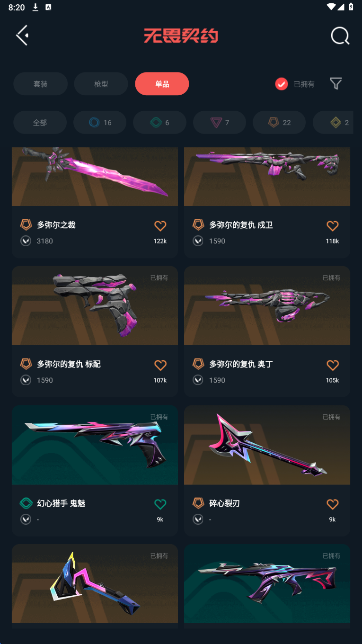Select the 单品 tab
362x644 pixels.
tap(162, 84)
